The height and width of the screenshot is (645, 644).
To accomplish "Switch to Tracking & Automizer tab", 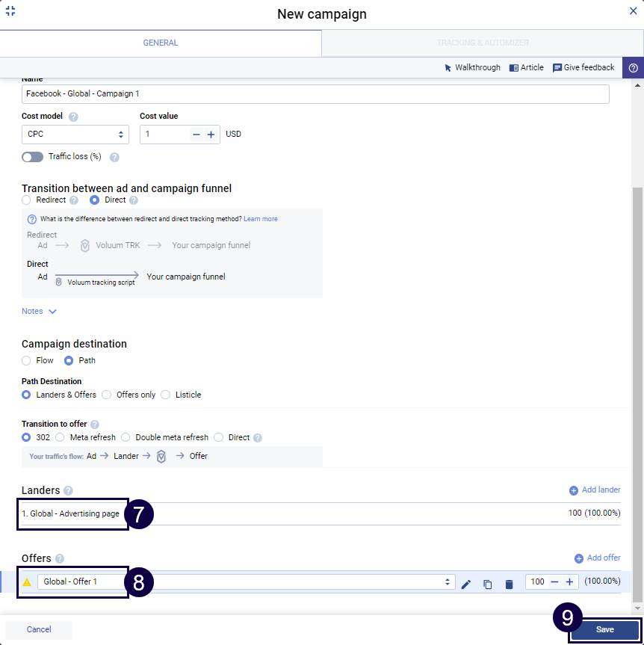I will [x=483, y=43].
